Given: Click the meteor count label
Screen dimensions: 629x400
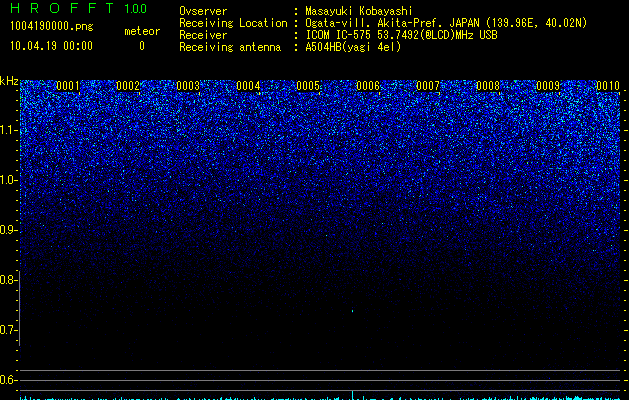Looking at the screenshot, I should tap(142, 31).
